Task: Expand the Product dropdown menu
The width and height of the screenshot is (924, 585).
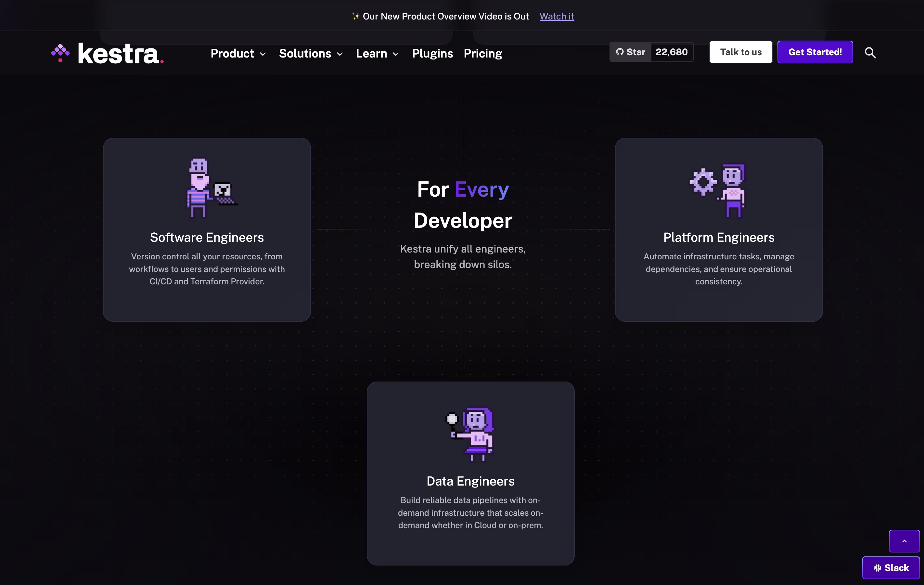Action: pos(238,53)
